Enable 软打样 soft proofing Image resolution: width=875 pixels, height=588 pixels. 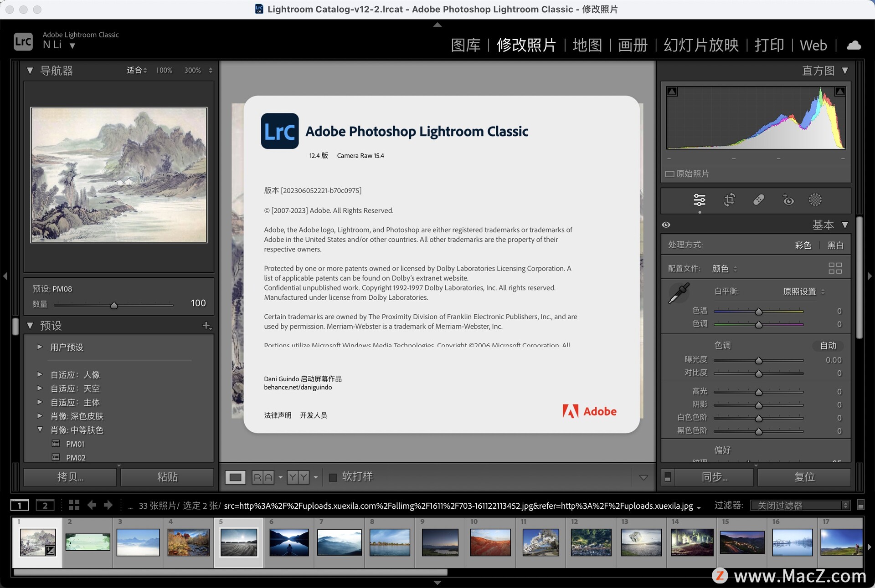332,477
